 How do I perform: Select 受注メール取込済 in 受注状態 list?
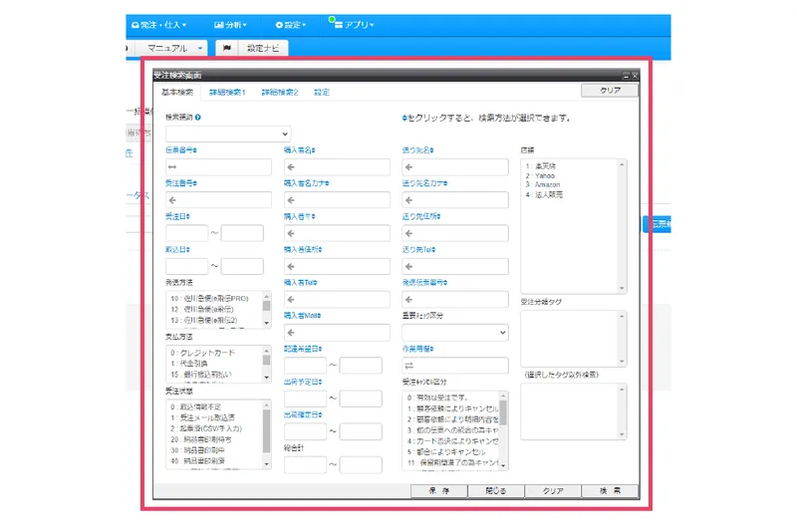(202, 417)
